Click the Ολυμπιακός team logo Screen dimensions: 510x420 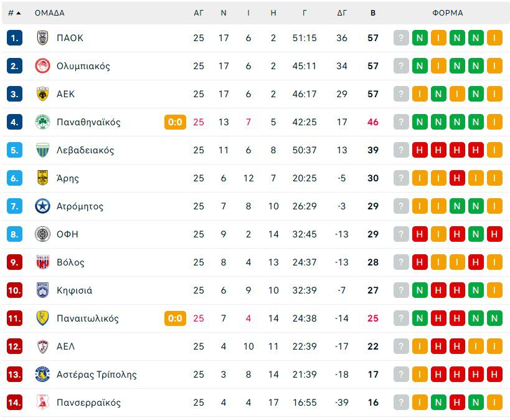(42, 66)
